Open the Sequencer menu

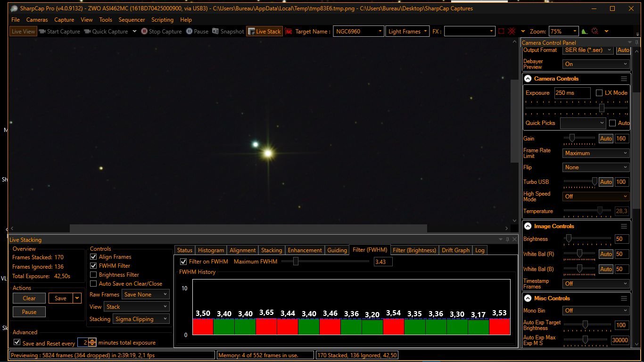(132, 20)
